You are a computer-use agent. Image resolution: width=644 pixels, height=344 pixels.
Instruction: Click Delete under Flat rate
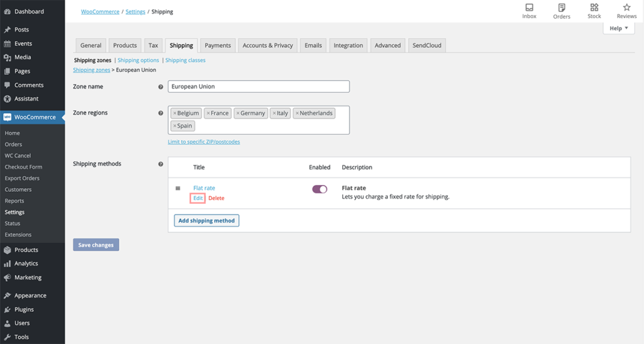pos(216,198)
